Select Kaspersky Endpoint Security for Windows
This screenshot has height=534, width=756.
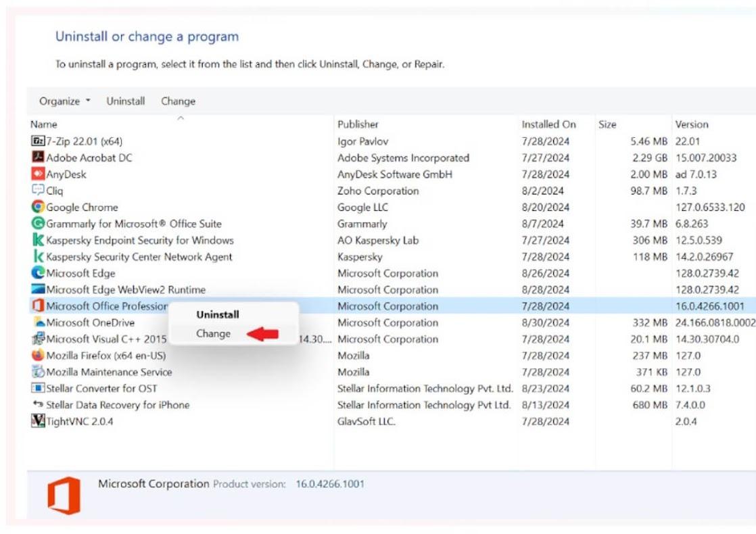(140, 240)
